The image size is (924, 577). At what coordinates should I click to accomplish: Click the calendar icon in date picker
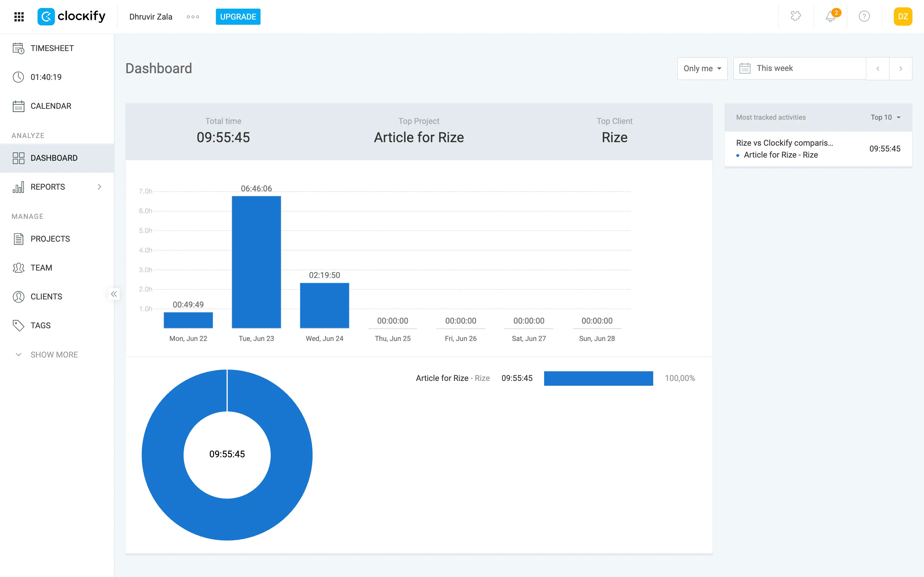(745, 68)
